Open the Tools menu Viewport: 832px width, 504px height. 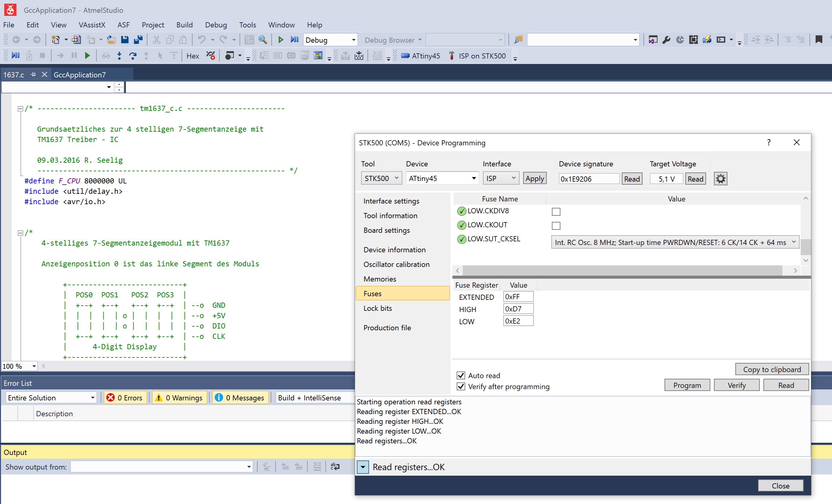pos(248,25)
